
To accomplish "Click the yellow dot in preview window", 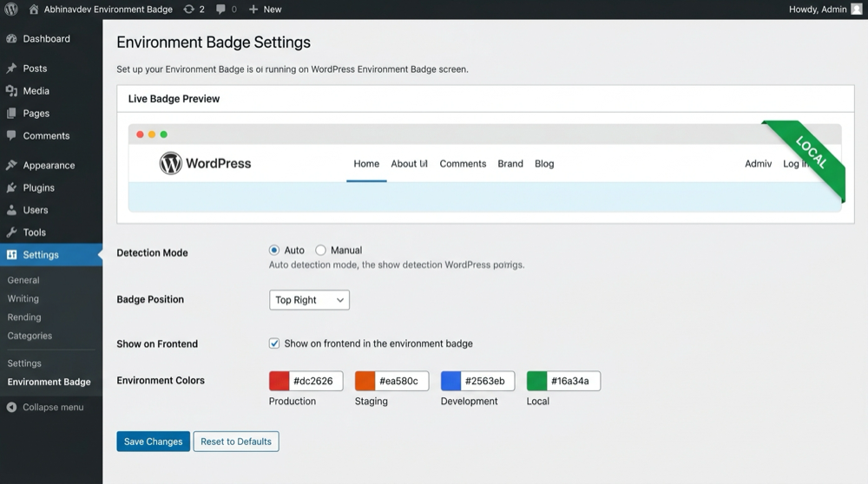I will (x=152, y=134).
